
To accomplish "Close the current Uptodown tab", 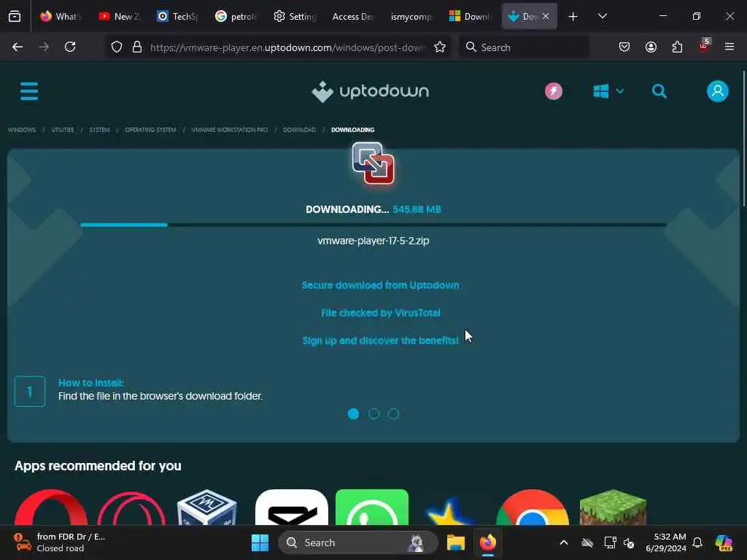I will point(546,16).
